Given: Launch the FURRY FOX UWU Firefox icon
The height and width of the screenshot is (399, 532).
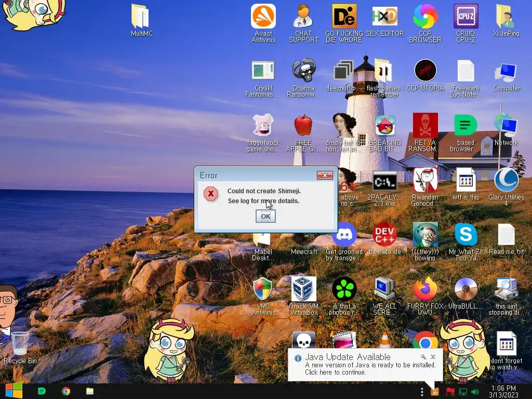Looking at the screenshot, I should tap(425, 297).
